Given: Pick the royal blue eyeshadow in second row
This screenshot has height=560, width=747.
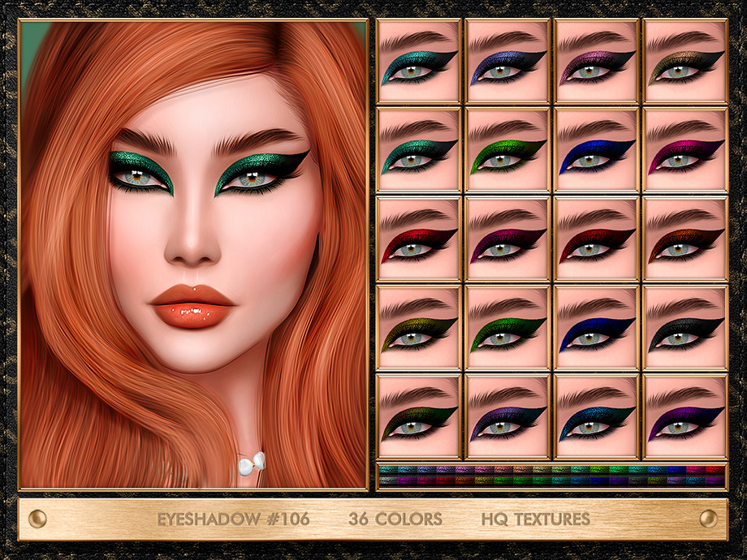Looking at the screenshot, I should pyautogui.click(x=596, y=149).
